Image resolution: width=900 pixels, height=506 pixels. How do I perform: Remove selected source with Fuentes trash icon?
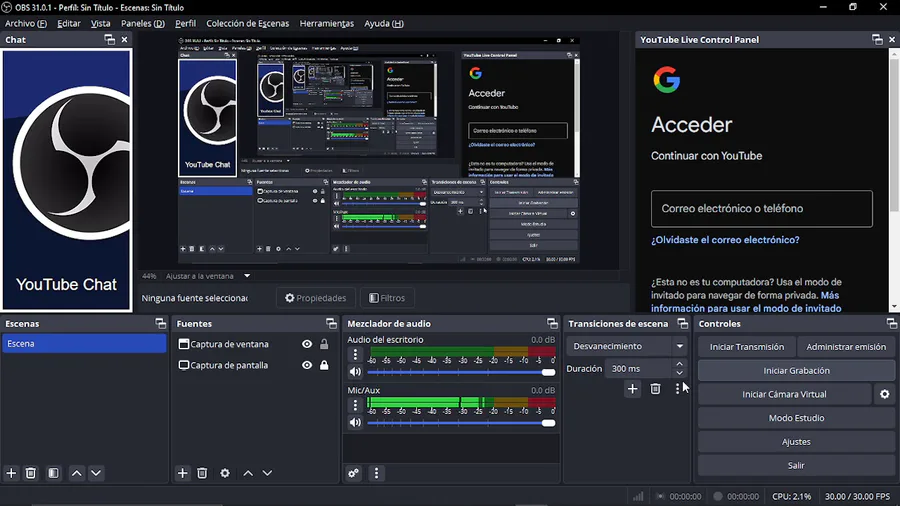coord(202,473)
